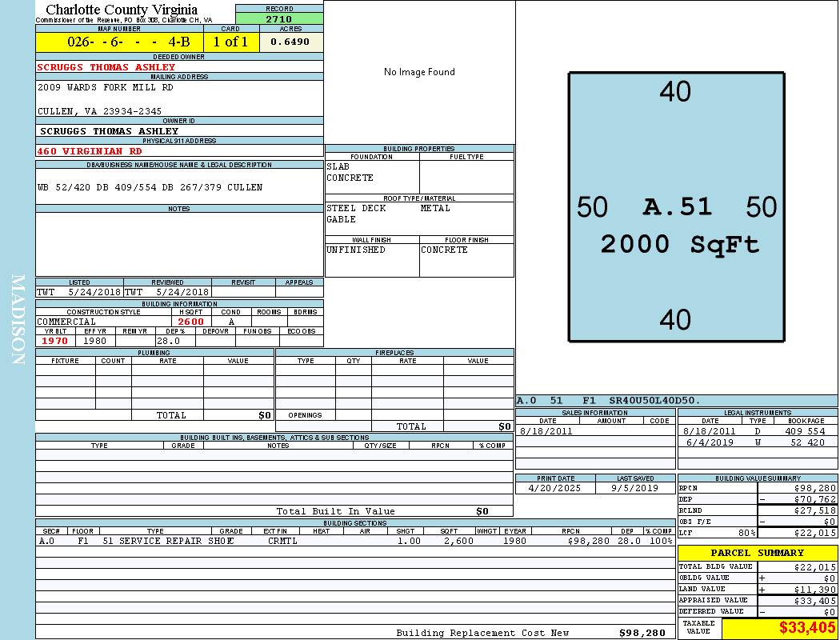Click the blue building sketch A.51
The height and width of the screenshot is (640, 840).
677,206
